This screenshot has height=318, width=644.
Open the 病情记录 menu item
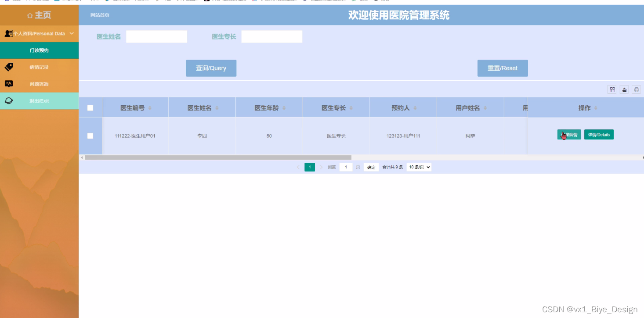tap(39, 67)
